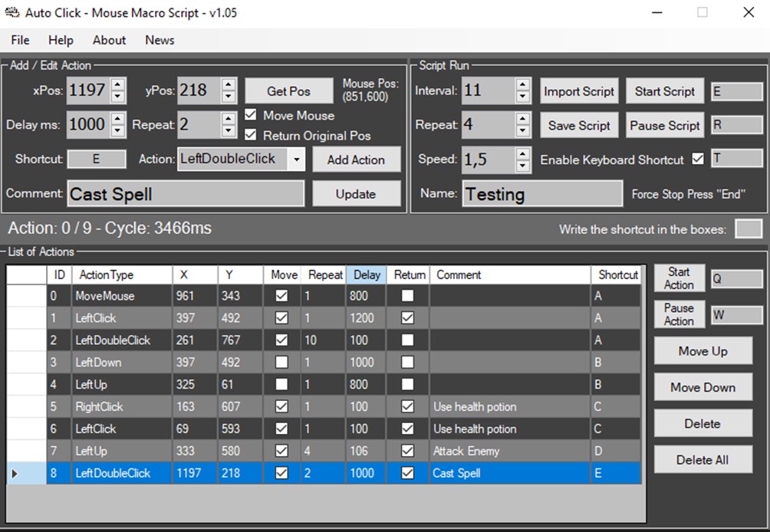Viewport: 770px width, 532px height.
Task: Save the current script
Action: pos(579,125)
